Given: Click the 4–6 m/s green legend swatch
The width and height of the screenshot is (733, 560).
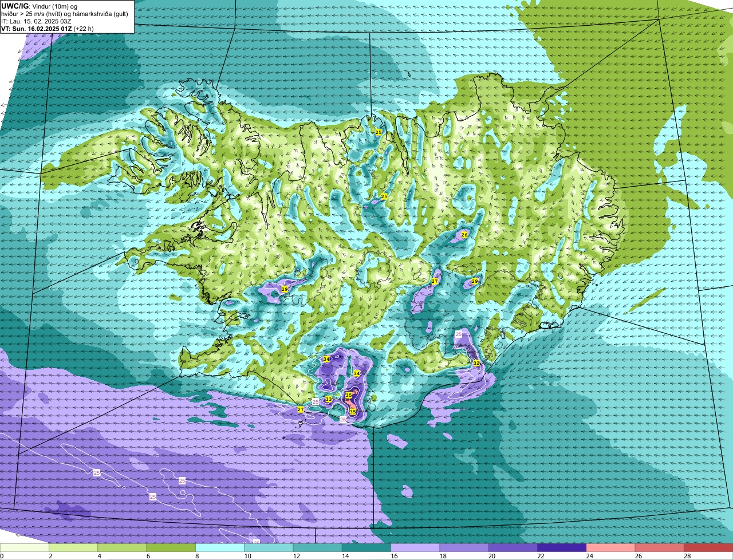Looking at the screenshot, I should [122, 548].
